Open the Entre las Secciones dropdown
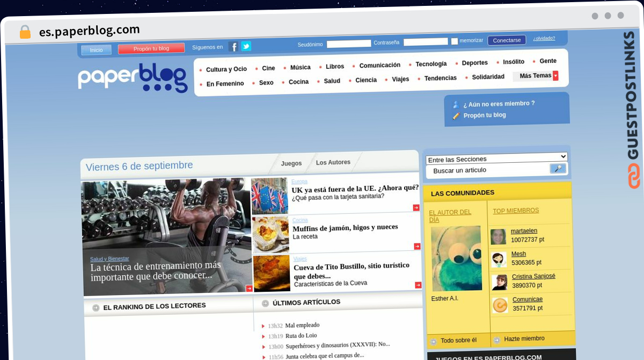The height and width of the screenshot is (360, 644). click(x=496, y=157)
